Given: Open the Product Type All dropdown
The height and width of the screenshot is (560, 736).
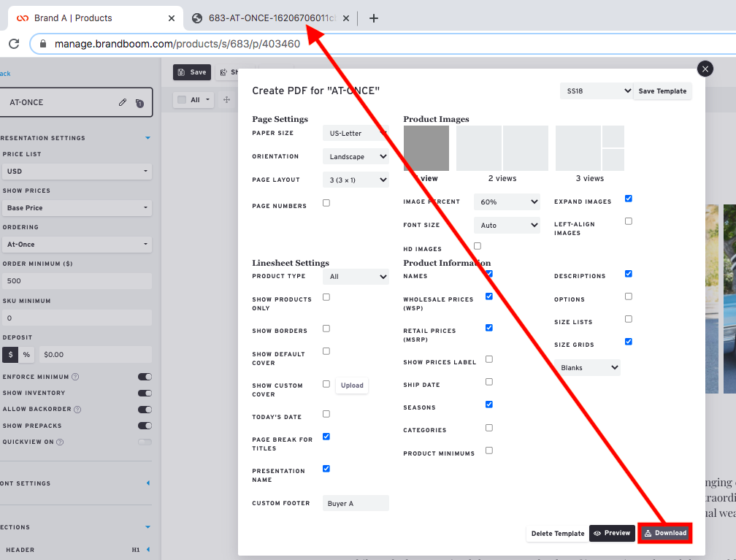Looking at the screenshot, I should tap(356, 277).
